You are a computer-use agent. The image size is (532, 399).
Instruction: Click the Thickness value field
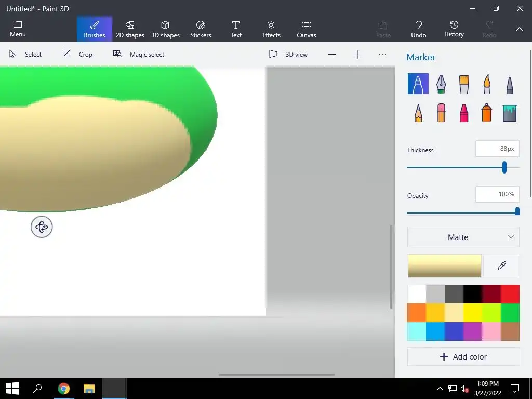(497, 149)
